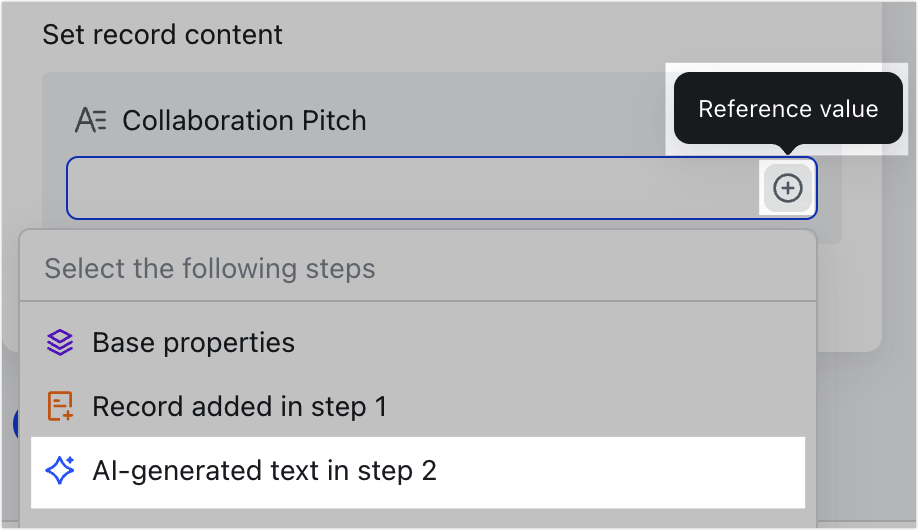Click the Collaboration Pitch field label
The height and width of the screenshot is (530, 918).
click(244, 121)
